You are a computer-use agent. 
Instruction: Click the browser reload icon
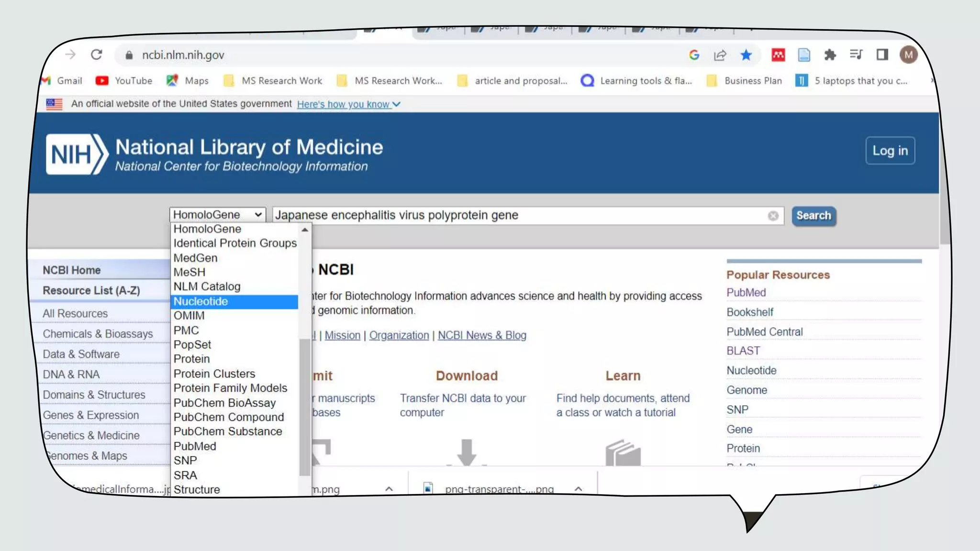click(97, 55)
